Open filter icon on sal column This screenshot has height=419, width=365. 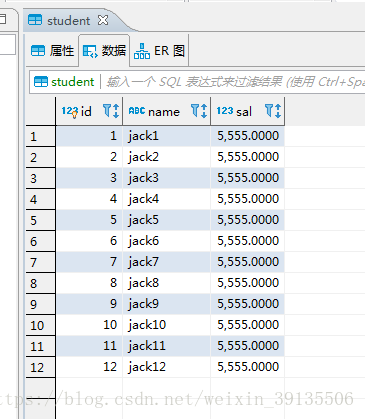tap(269, 111)
